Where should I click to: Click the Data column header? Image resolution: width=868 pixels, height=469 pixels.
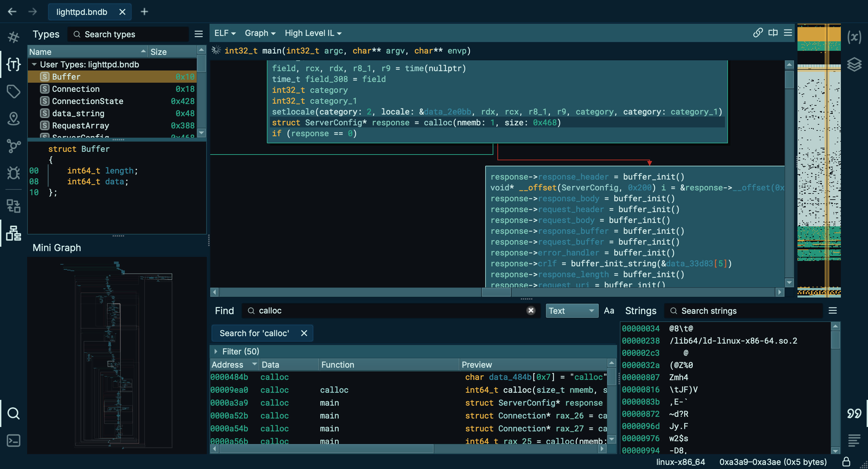[x=290, y=365]
